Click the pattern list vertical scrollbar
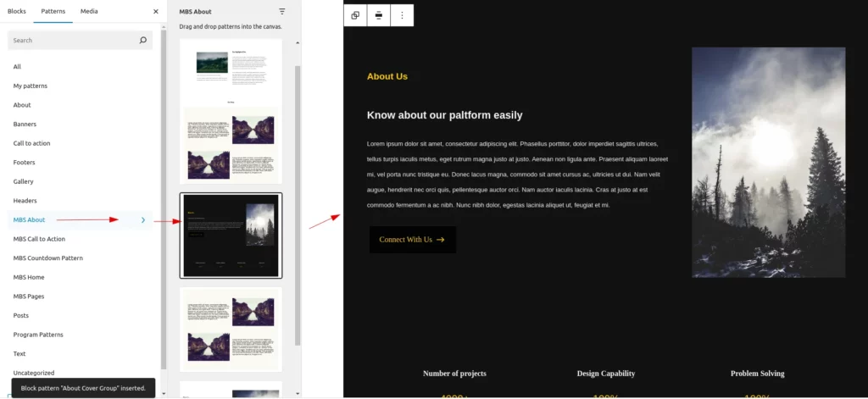The width and height of the screenshot is (868, 399). [x=297, y=203]
